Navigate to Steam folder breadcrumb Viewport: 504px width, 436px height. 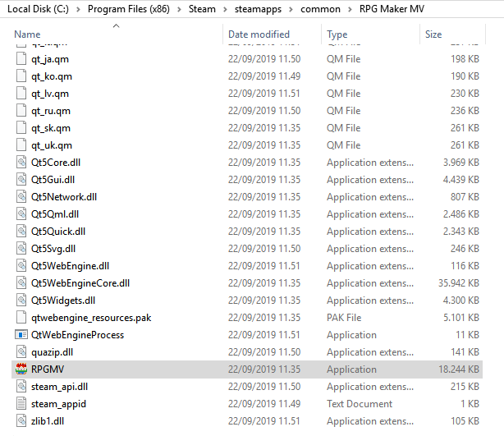coord(202,9)
